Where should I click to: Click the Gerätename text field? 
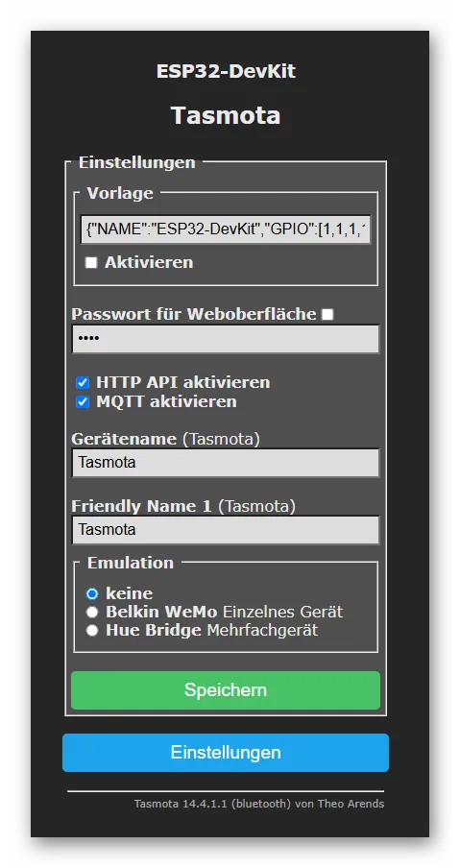pyautogui.click(x=226, y=463)
